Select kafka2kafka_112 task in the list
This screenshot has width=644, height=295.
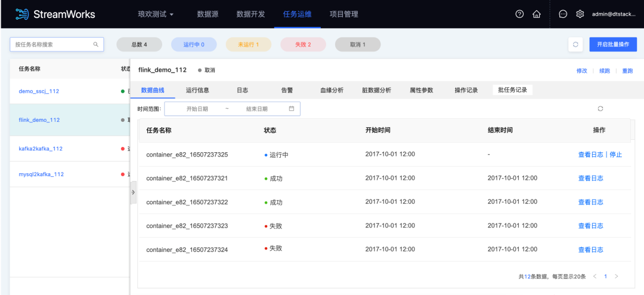tap(41, 149)
